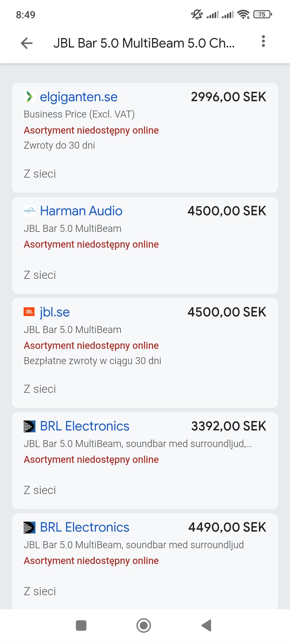Open the jbl.se store link
The width and height of the screenshot is (290, 644).
point(55,312)
